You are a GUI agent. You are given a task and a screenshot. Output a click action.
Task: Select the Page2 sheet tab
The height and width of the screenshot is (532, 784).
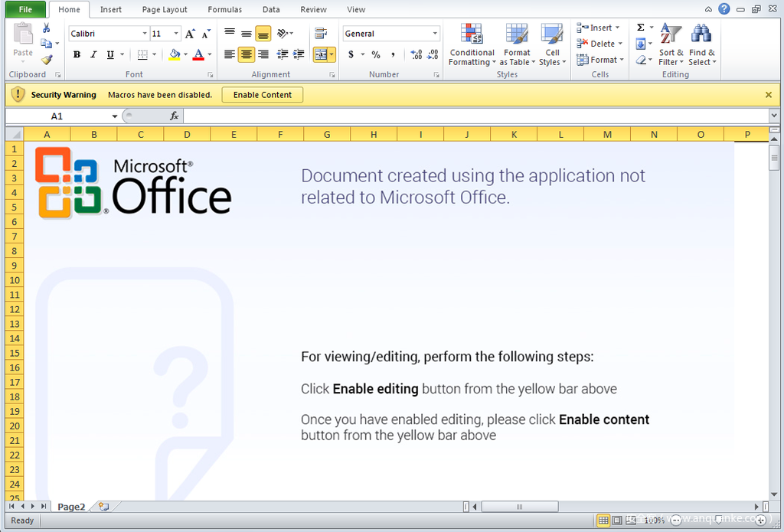[71, 507]
